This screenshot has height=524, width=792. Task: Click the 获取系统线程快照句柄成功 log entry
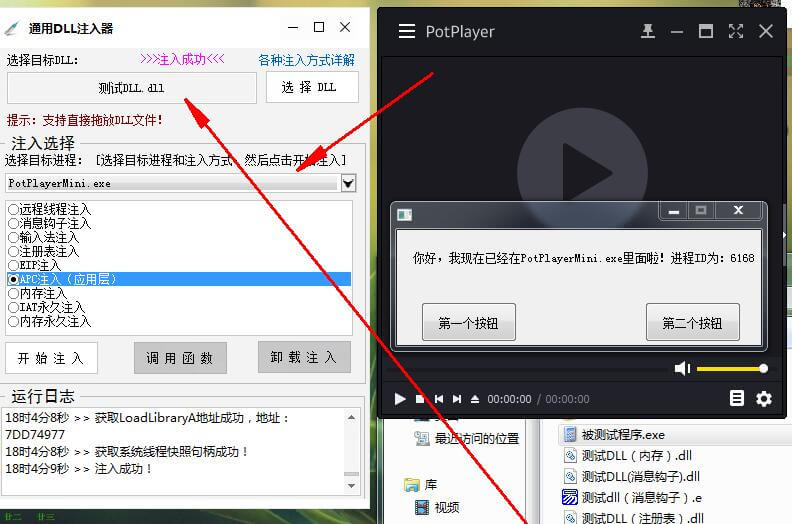127,452
